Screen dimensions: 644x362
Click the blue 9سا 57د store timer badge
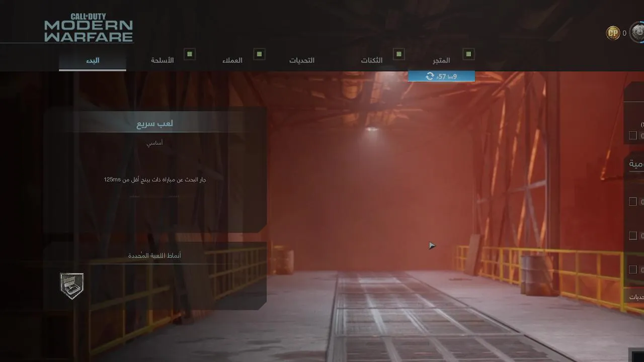pyautogui.click(x=441, y=76)
